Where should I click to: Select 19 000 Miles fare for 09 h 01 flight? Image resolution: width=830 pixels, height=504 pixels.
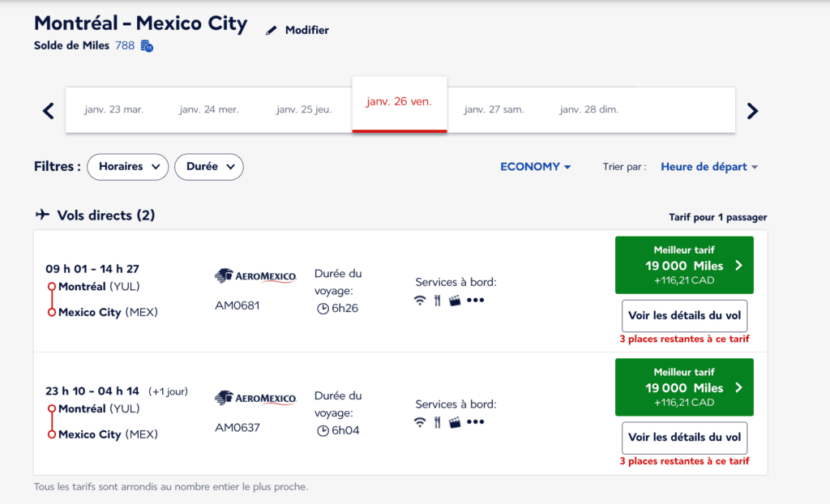pyautogui.click(x=684, y=265)
